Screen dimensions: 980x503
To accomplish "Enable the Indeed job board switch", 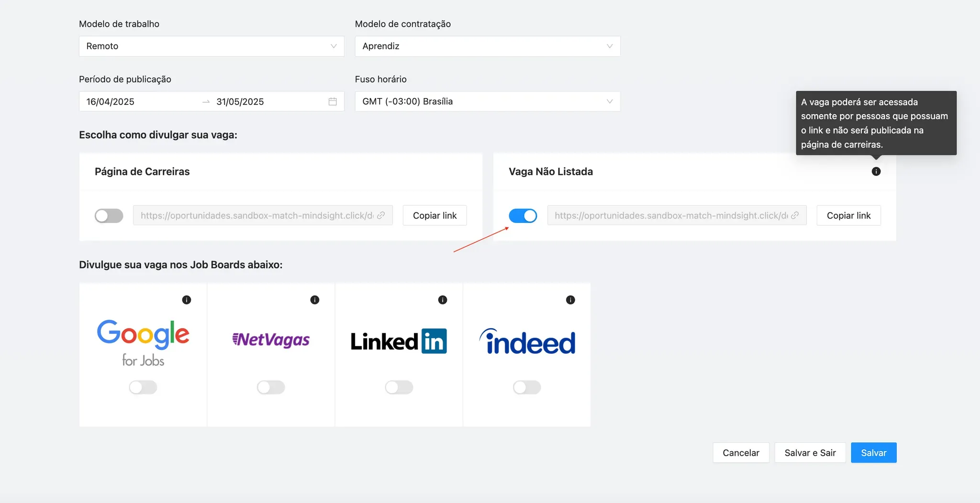I will 527,387.
